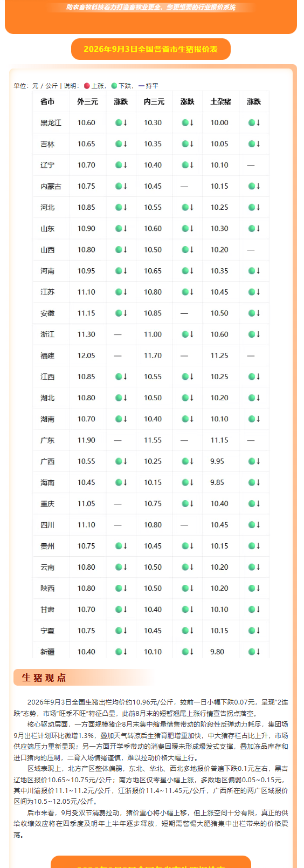Image resolution: width=304 pixels, height=868 pixels.
Task: Click the partially visible bottom orange button
Action: pyautogui.click(x=151, y=862)
